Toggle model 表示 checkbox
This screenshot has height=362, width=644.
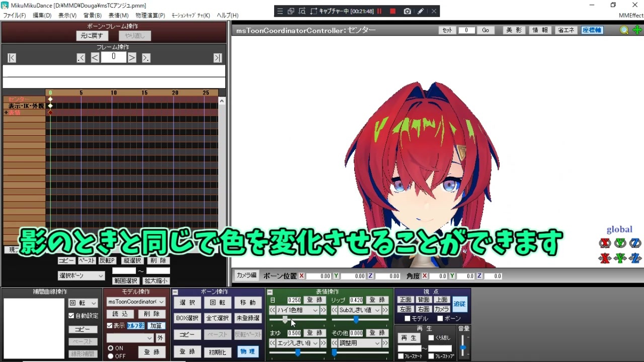pyautogui.click(x=110, y=326)
